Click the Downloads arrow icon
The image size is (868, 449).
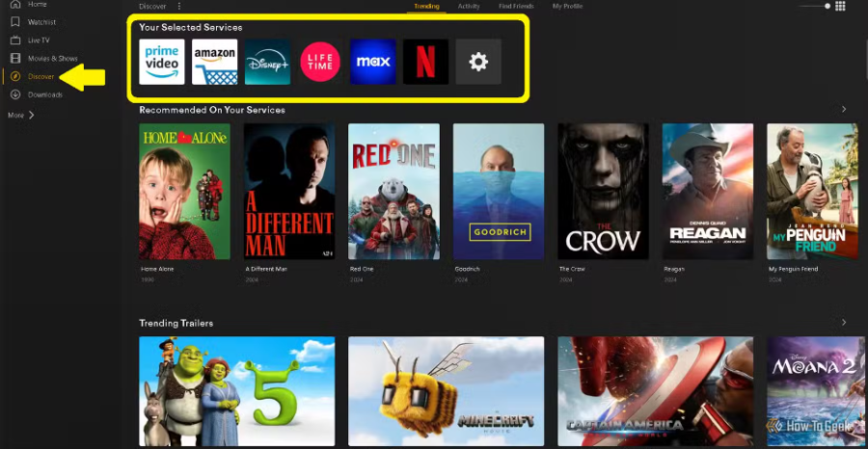click(x=15, y=94)
